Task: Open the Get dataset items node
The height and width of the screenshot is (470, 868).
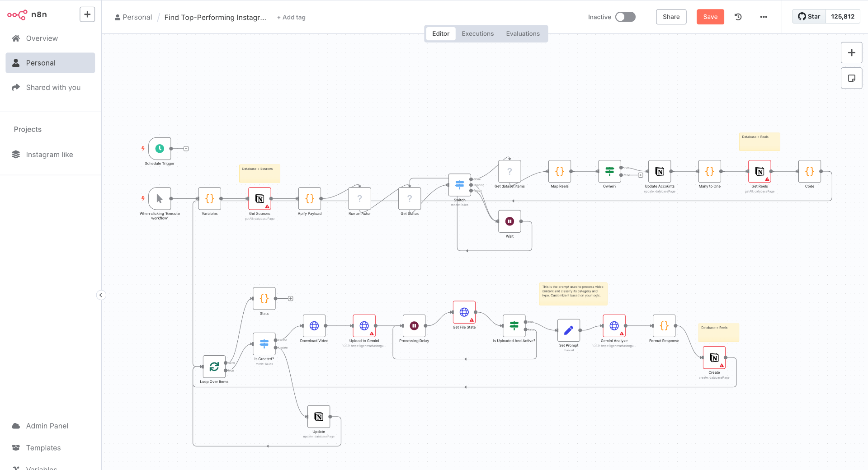Action: point(509,171)
